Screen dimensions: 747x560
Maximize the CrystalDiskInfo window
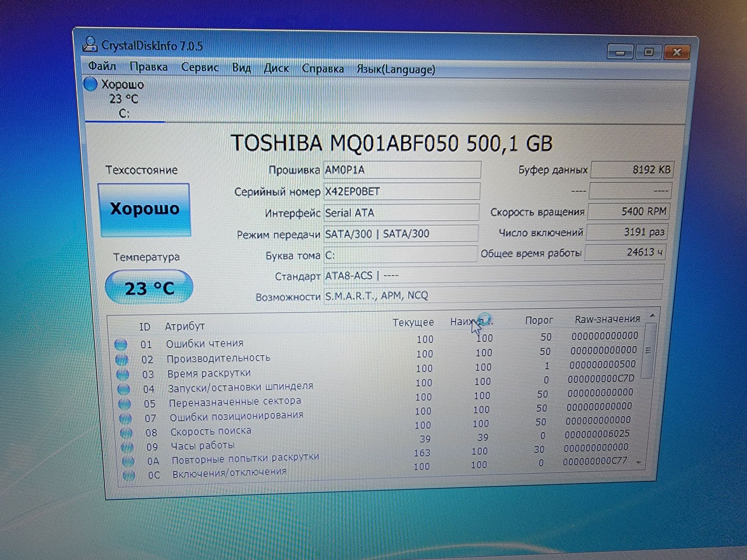tap(648, 52)
